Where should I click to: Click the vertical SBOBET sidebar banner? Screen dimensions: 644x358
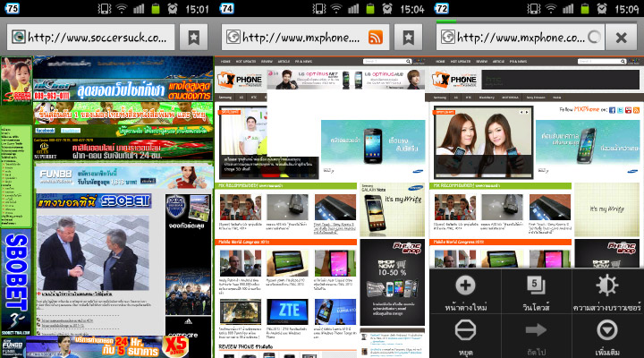[x=16, y=282]
